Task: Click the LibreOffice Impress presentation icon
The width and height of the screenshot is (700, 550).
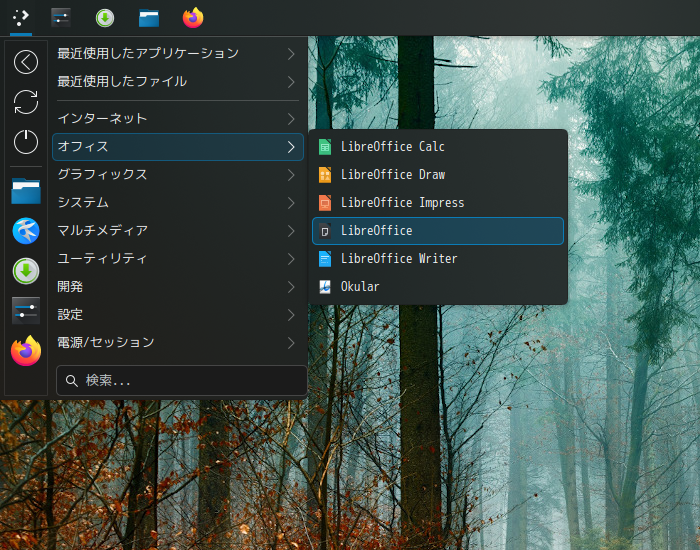Action: click(x=325, y=203)
